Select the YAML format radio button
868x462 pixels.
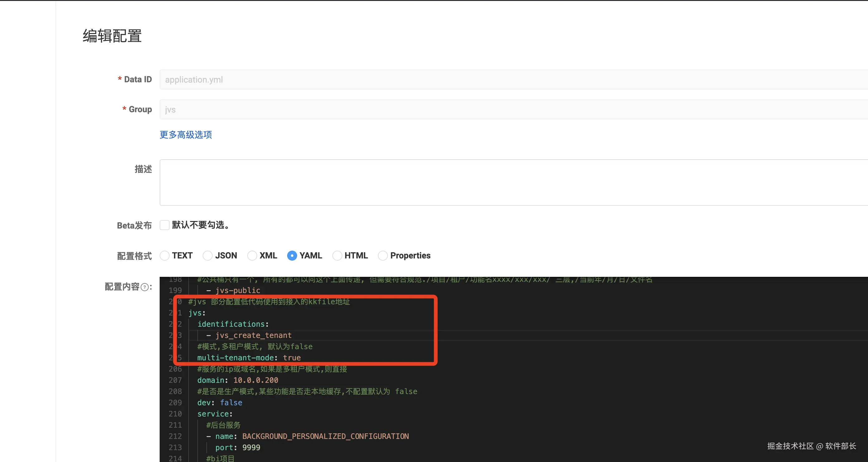[292, 256]
